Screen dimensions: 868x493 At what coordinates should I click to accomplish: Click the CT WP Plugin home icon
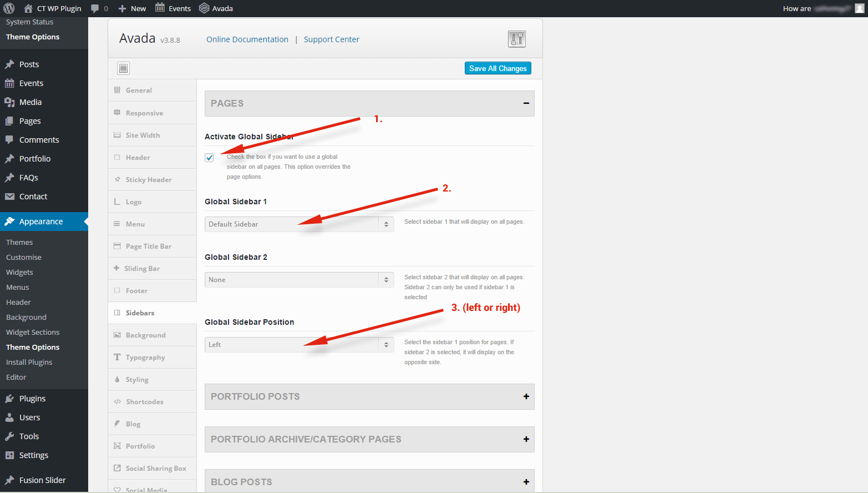[x=28, y=8]
